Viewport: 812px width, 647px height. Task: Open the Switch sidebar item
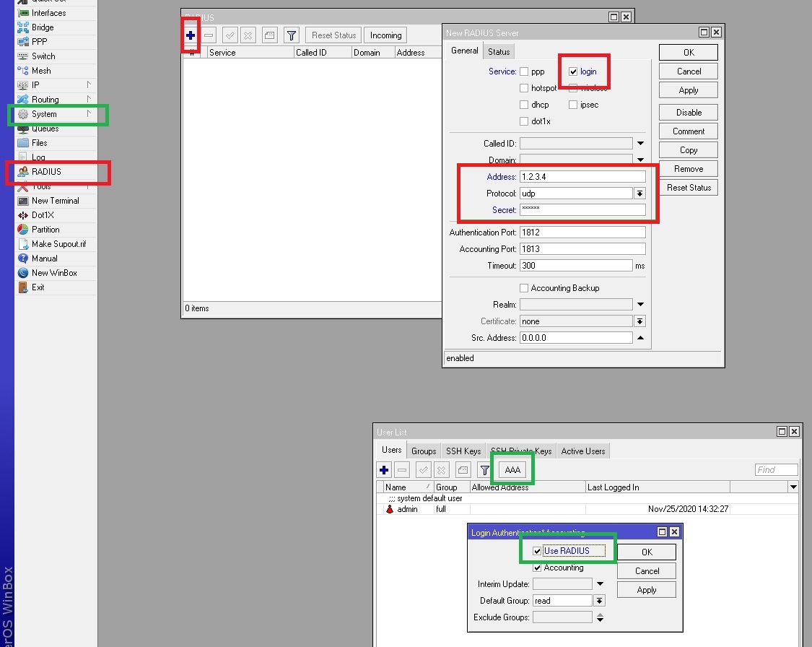(x=56, y=56)
